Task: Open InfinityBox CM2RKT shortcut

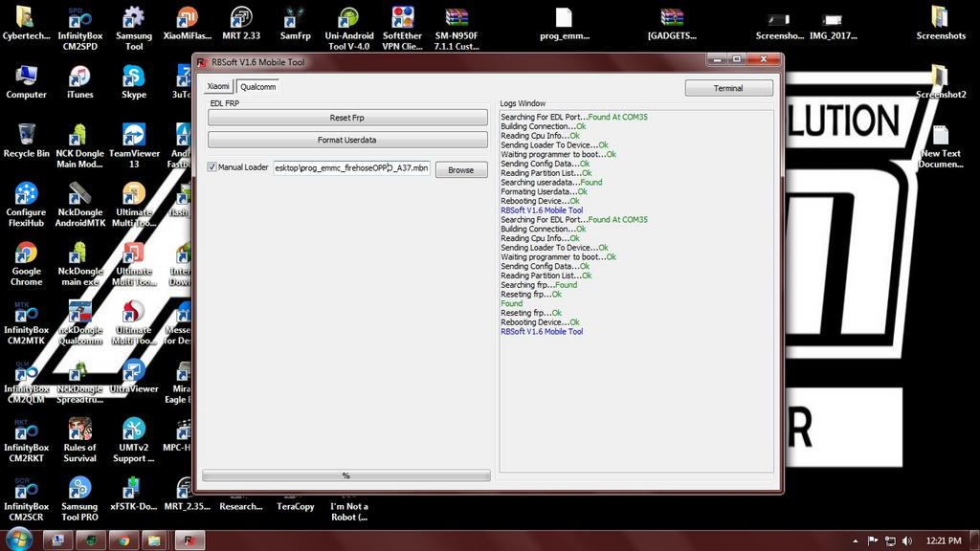Action: coord(26,440)
